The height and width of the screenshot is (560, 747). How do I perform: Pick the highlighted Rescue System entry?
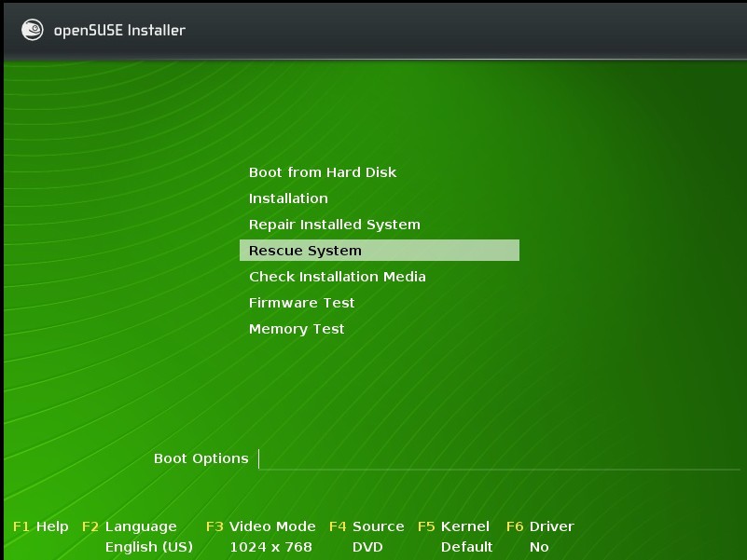[305, 251]
